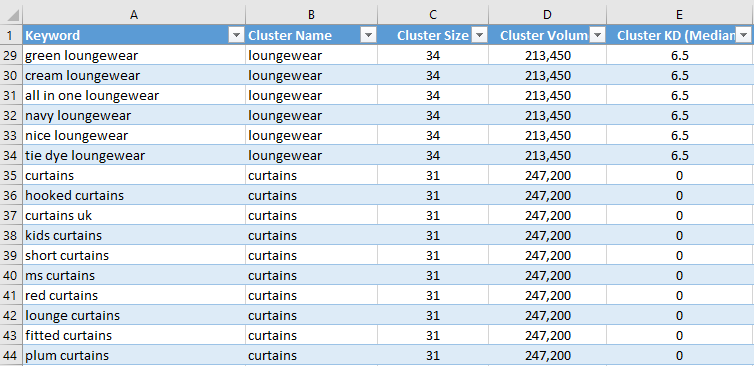
Task: Select cell 'all in one loungewear'
Action: click(134, 95)
